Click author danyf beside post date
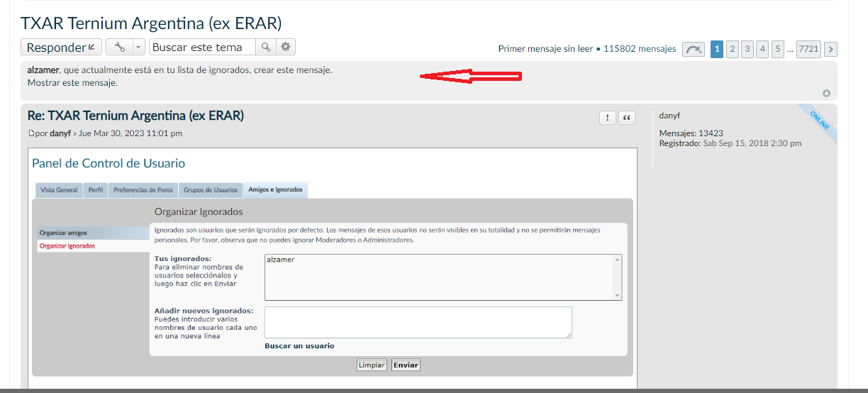868x393 pixels. click(x=60, y=133)
